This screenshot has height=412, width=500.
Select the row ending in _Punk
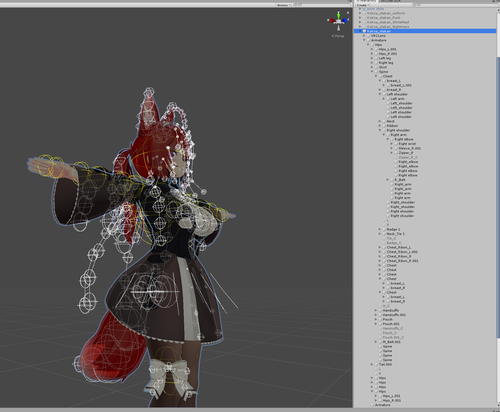point(425,18)
